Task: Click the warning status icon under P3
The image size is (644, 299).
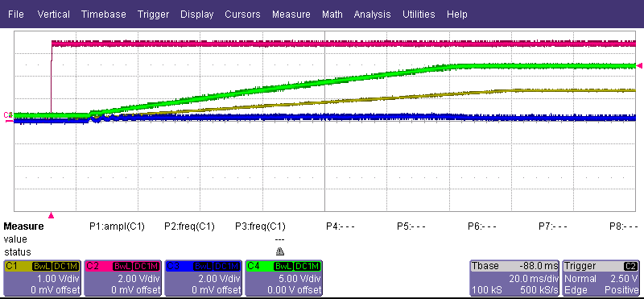Action: pos(280,251)
